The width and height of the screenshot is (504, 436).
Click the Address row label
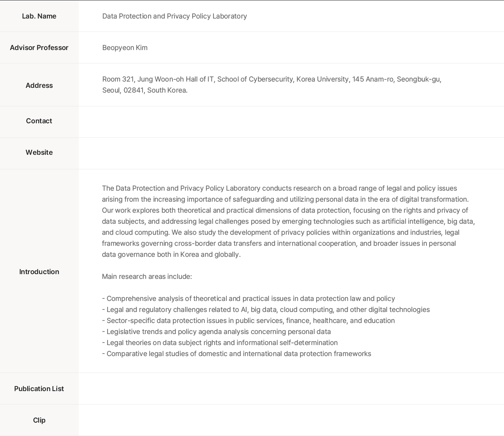[39, 85]
